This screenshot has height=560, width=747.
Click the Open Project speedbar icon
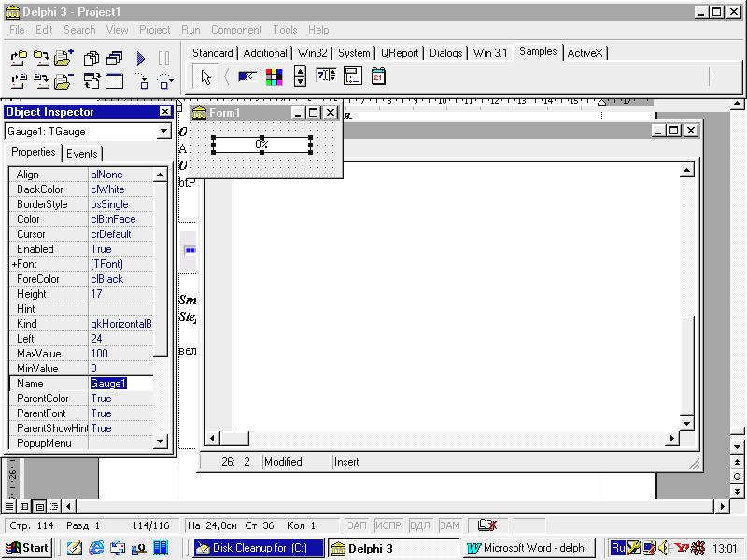pos(19,58)
